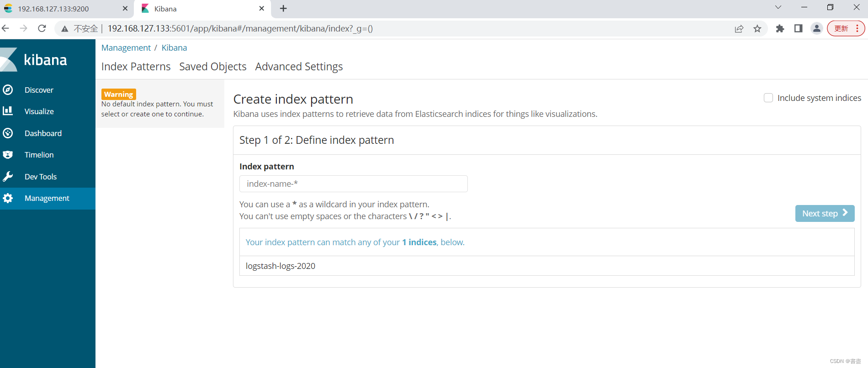Screen dimensions: 868x368
Task: Open the tab search dropdown arrow
Action: 778,7
